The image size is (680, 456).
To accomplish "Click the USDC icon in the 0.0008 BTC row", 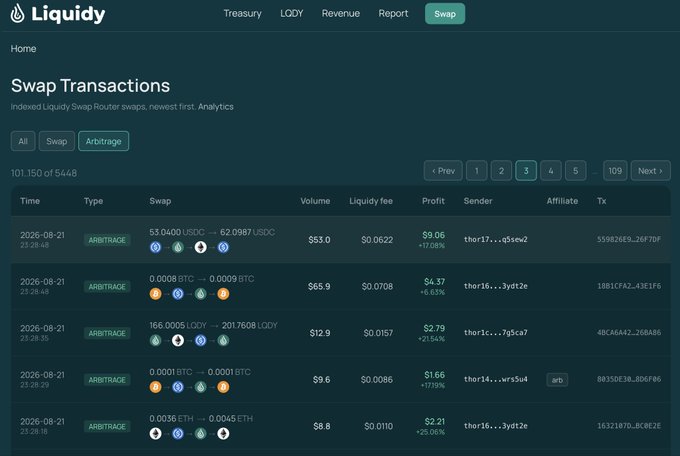I will (x=178, y=294).
